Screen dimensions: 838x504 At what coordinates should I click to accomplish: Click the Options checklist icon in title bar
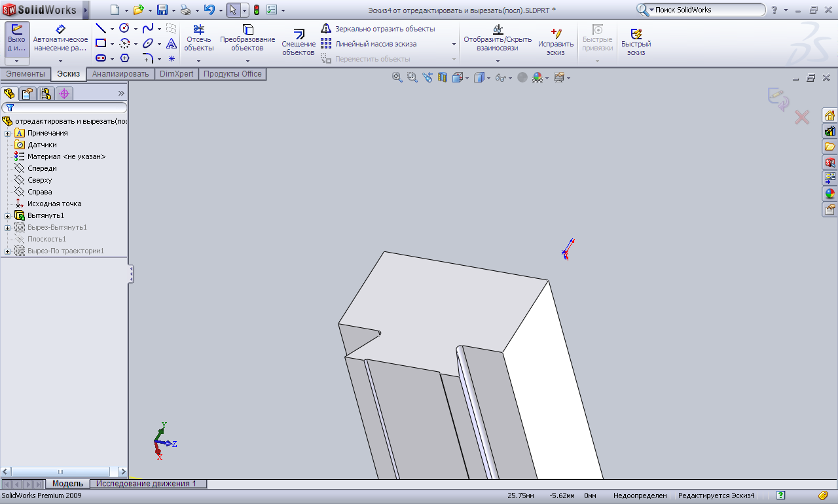click(272, 10)
